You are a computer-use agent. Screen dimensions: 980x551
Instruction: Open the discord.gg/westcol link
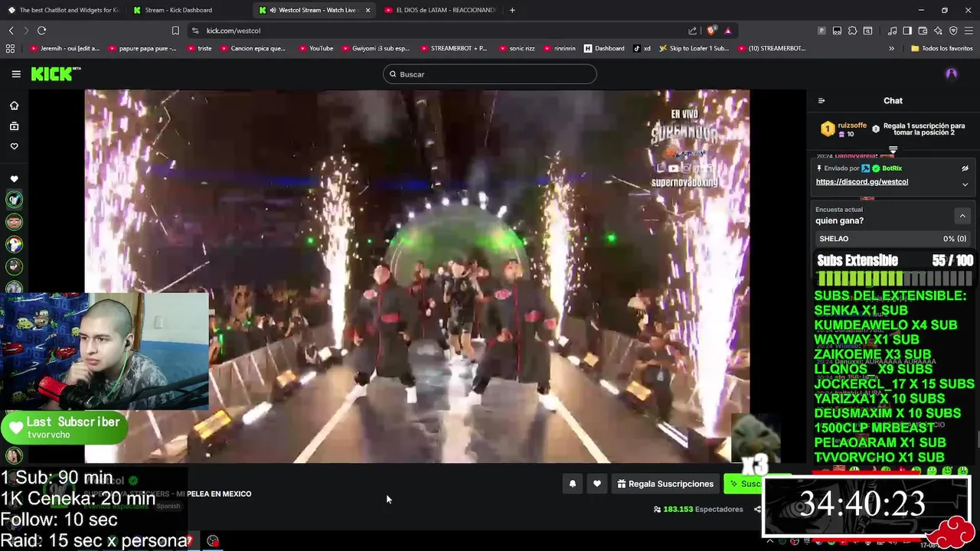pyautogui.click(x=861, y=182)
